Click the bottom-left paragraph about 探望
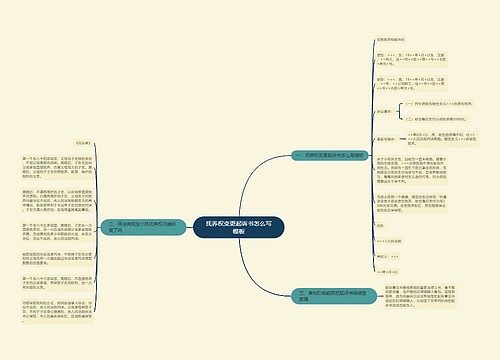This screenshot has width=500, height=360. (x=57, y=312)
